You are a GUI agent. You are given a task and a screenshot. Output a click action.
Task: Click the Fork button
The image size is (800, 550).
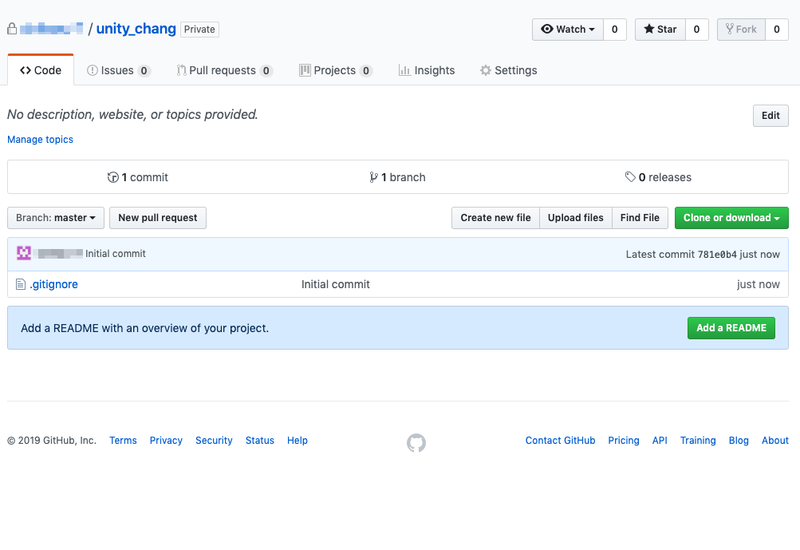[741, 29]
